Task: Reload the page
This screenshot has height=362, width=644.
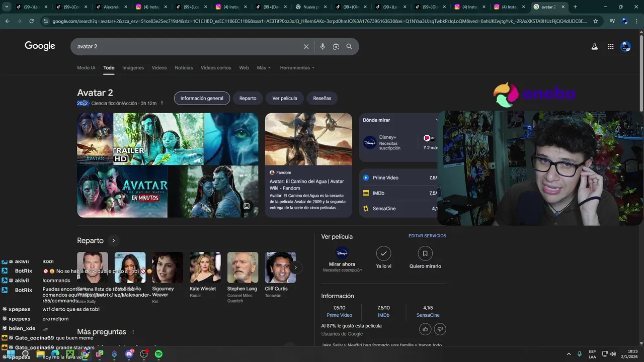Action: click(31, 21)
